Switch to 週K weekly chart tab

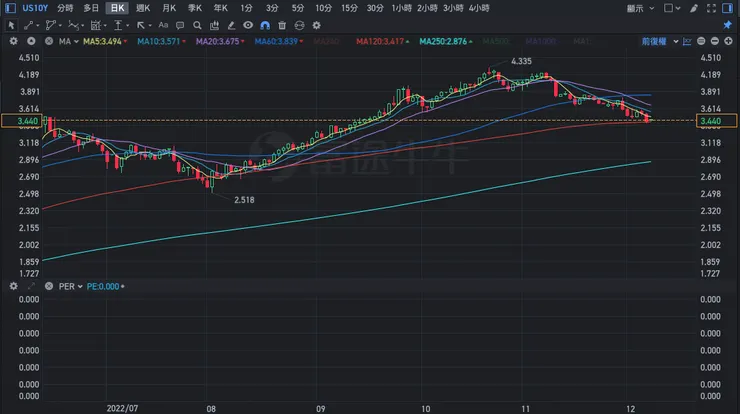point(143,8)
